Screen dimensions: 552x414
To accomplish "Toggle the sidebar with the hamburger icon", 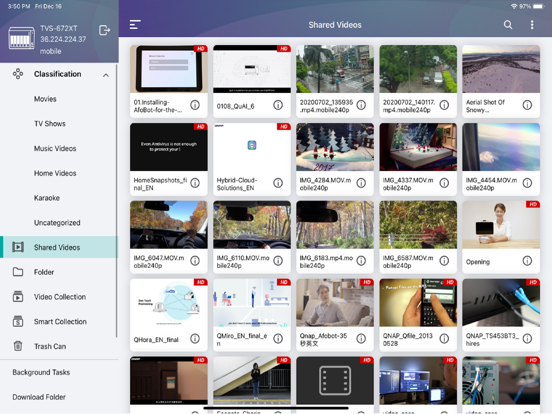I will 135,25.
